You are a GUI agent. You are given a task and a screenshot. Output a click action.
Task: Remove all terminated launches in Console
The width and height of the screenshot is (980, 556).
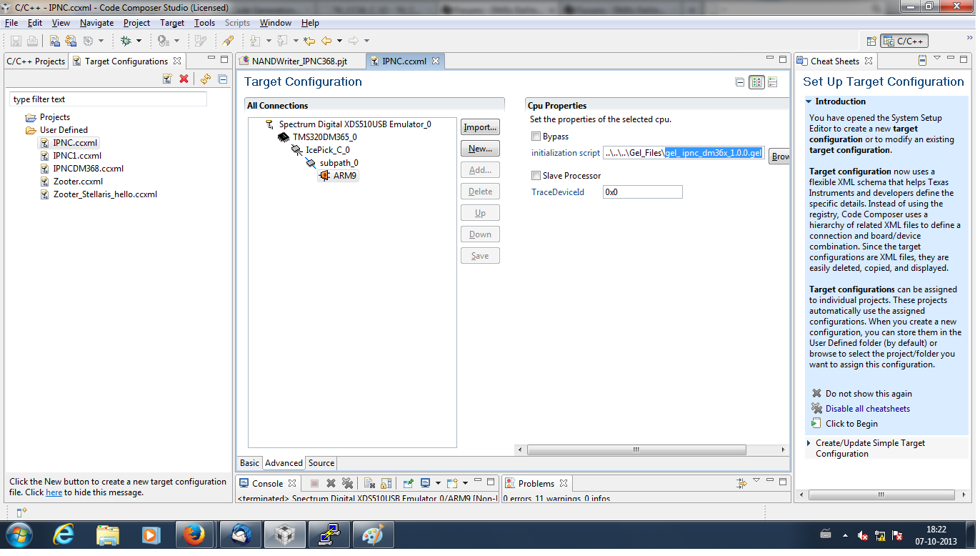pos(347,483)
